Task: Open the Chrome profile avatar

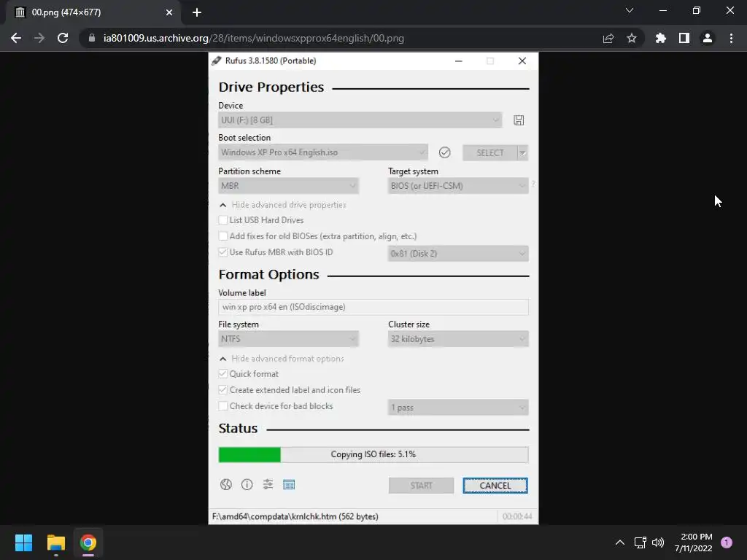Action: point(707,38)
